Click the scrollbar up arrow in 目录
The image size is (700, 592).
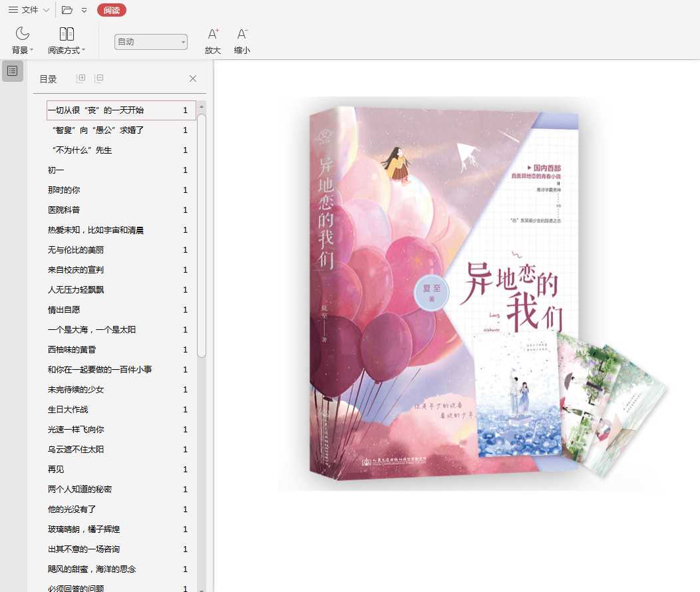pos(202,107)
